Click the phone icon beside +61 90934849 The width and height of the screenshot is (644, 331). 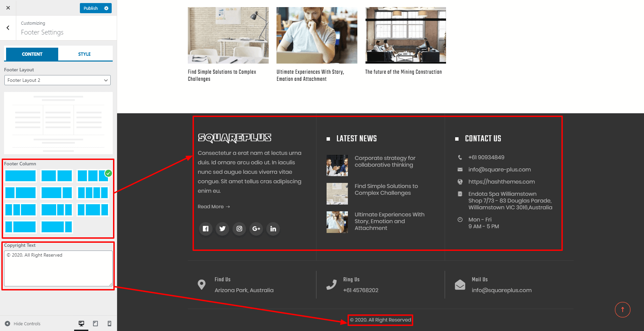coord(460,158)
